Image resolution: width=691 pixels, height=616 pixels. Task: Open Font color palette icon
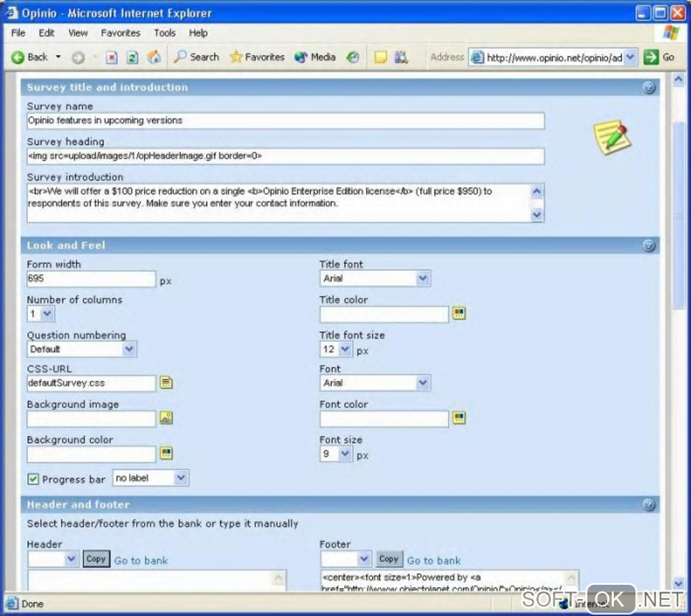[459, 417]
